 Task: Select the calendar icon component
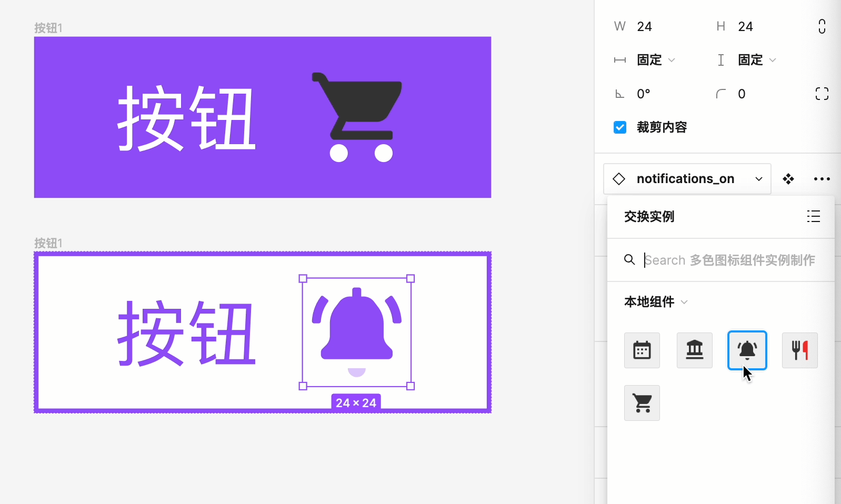pyautogui.click(x=642, y=350)
